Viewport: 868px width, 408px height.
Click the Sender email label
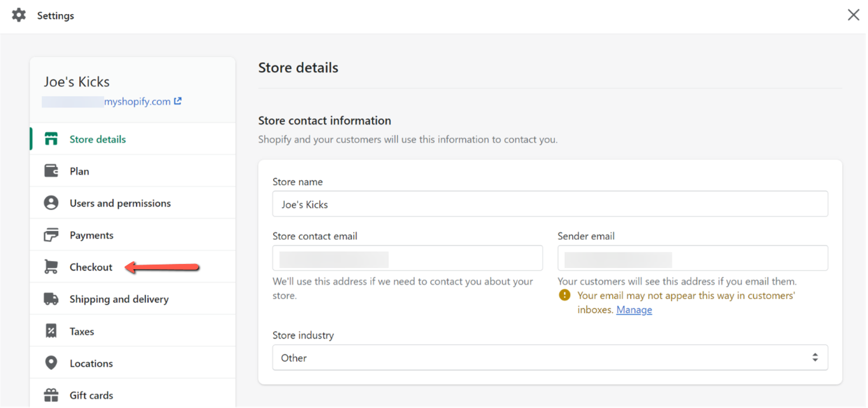click(586, 236)
